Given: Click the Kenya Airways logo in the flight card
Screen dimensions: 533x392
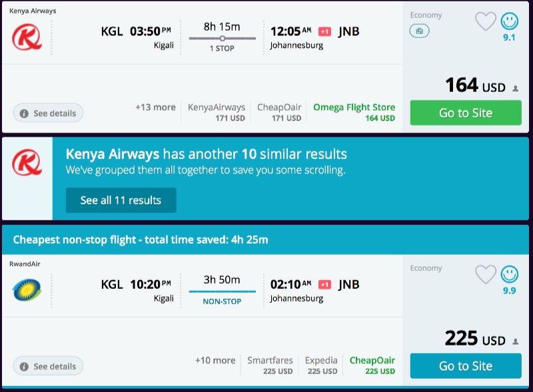Looking at the screenshot, I should tap(27, 37).
